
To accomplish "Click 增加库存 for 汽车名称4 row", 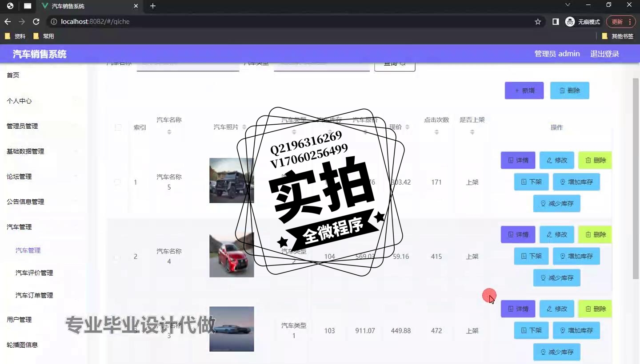I will (x=576, y=256).
